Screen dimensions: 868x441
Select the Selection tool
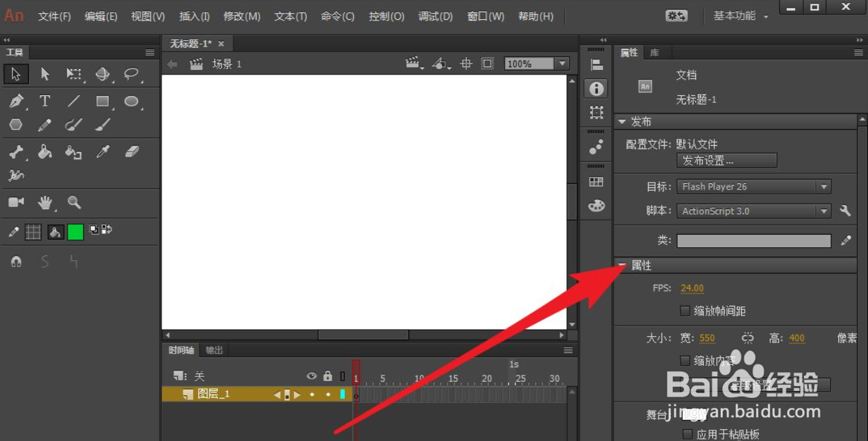[16, 73]
